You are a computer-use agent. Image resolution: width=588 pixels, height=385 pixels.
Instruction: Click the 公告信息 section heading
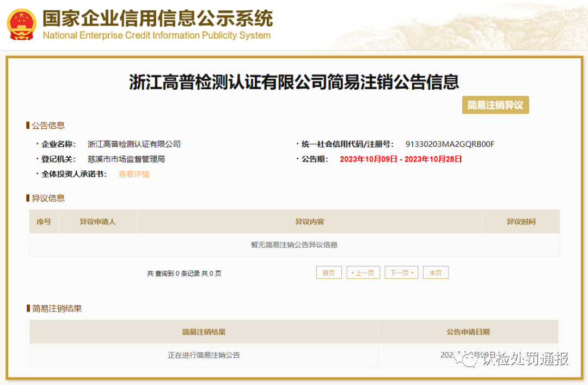coord(48,126)
